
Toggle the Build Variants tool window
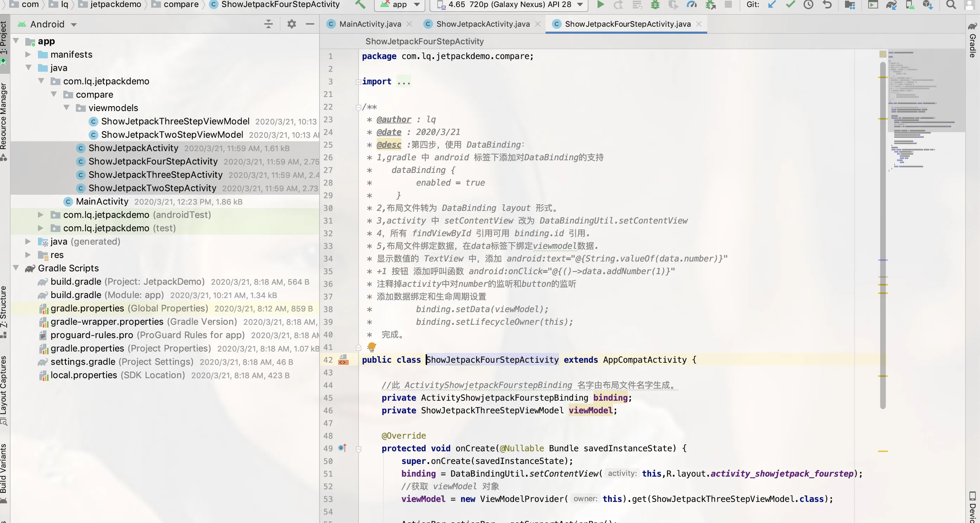tap(4, 473)
